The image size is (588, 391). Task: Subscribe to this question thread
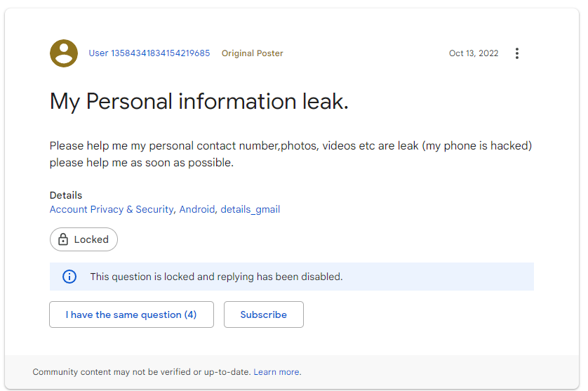coord(264,314)
